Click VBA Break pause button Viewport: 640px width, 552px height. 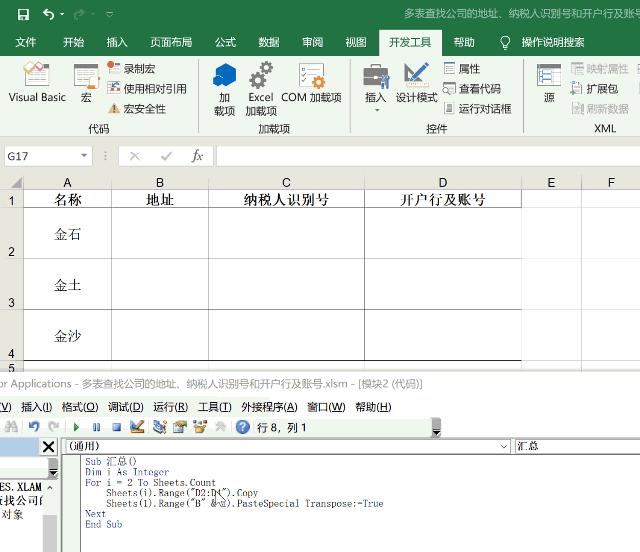96,427
